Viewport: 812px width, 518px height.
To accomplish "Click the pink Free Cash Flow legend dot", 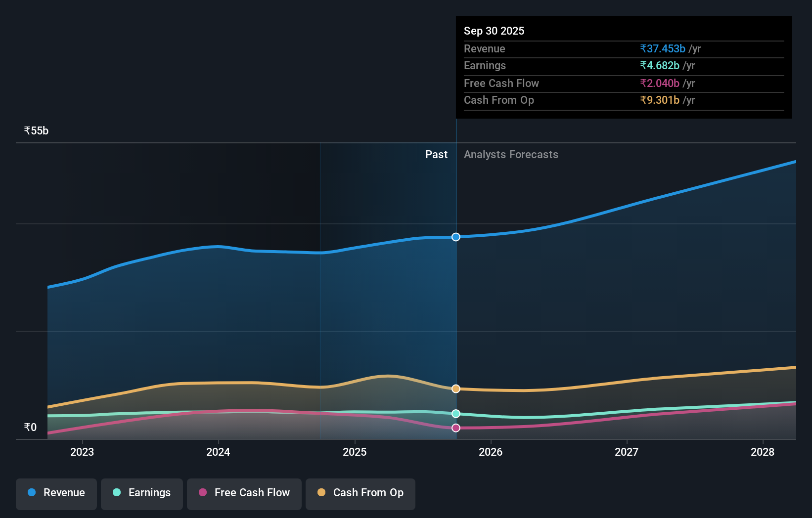I will (203, 493).
